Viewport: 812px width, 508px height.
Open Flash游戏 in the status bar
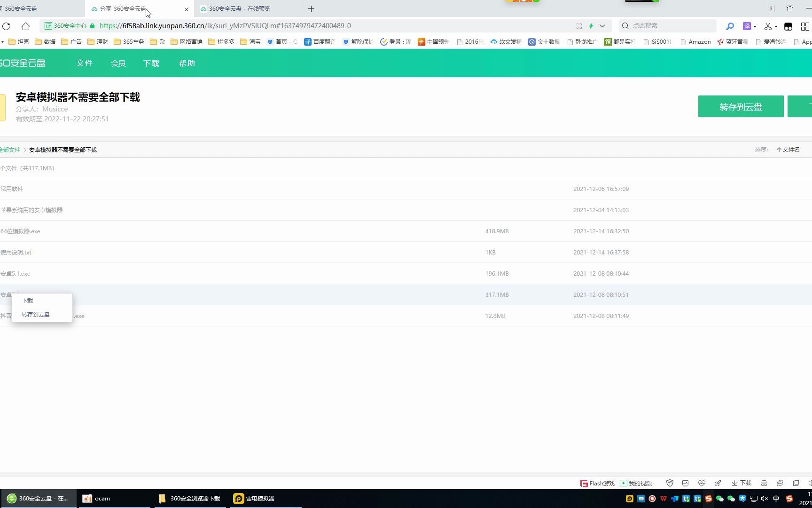[597, 483]
